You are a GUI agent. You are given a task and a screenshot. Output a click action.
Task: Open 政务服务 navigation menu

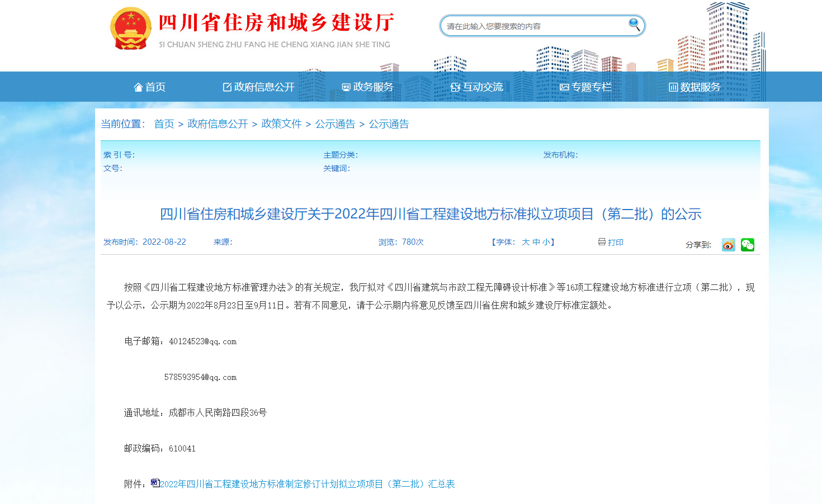click(367, 87)
